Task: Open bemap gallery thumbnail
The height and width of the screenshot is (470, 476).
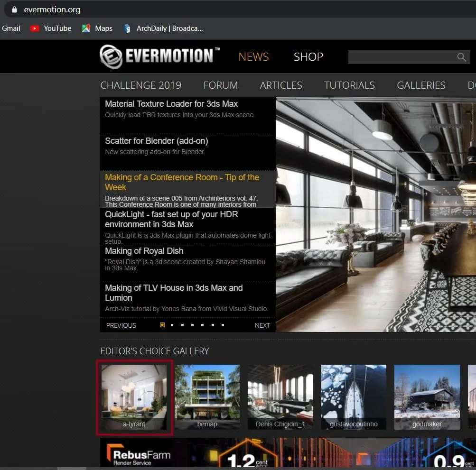Action: [x=207, y=397]
